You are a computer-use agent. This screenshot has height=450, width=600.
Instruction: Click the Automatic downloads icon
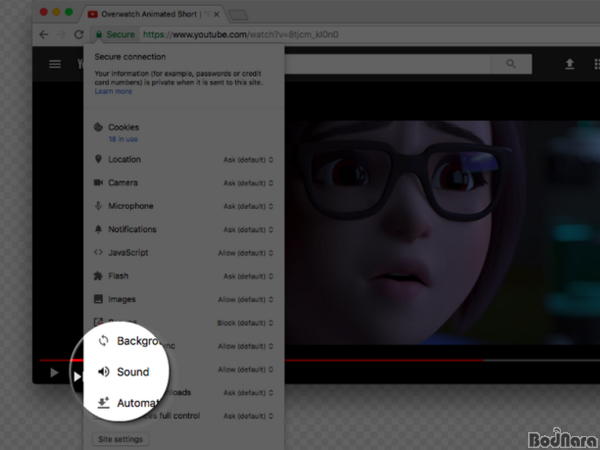103,403
